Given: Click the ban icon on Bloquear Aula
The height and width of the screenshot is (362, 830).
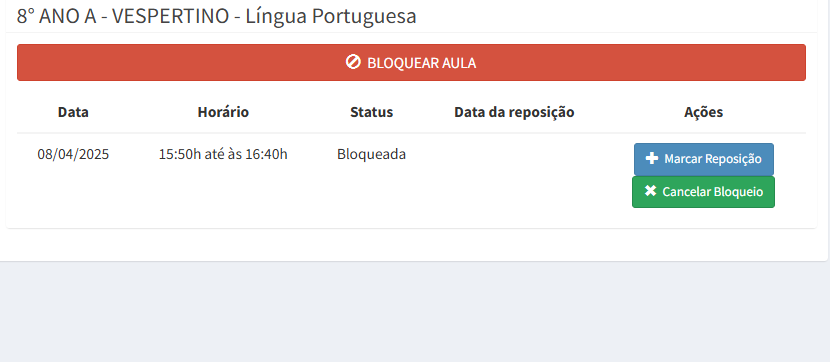Looking at the screenshot, I should (353, 62).
